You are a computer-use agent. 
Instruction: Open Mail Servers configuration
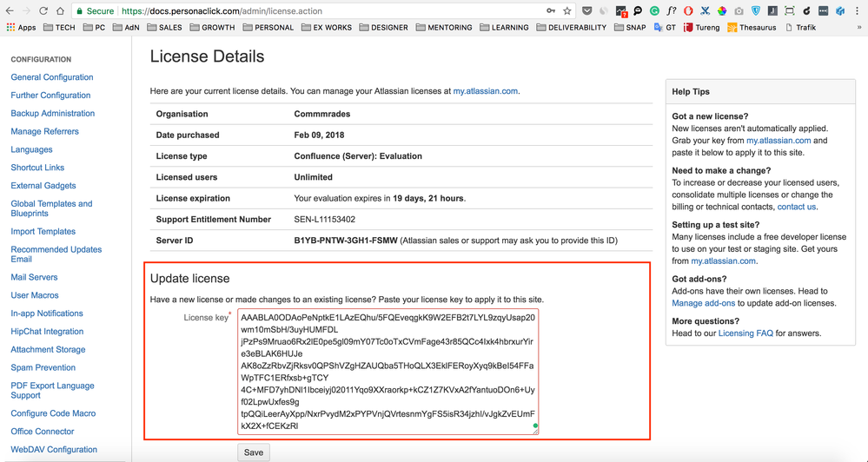[x=35, y=277]
